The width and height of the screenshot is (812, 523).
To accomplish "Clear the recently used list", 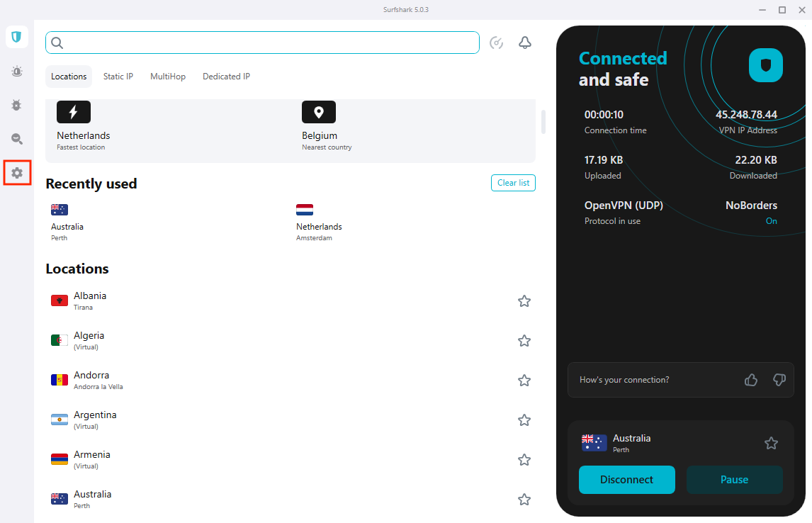I will (x=513, y=183).
